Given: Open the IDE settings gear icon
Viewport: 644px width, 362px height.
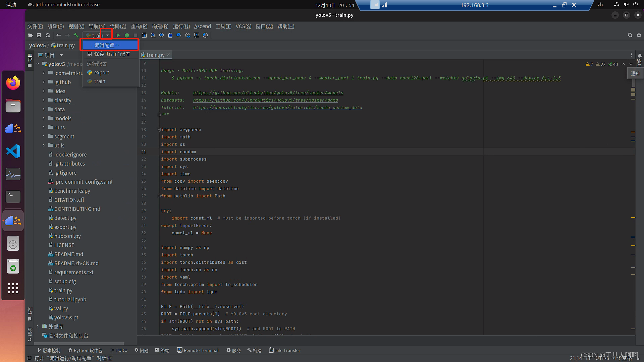Looking at the screenshot, I should (x=639, y=35).
